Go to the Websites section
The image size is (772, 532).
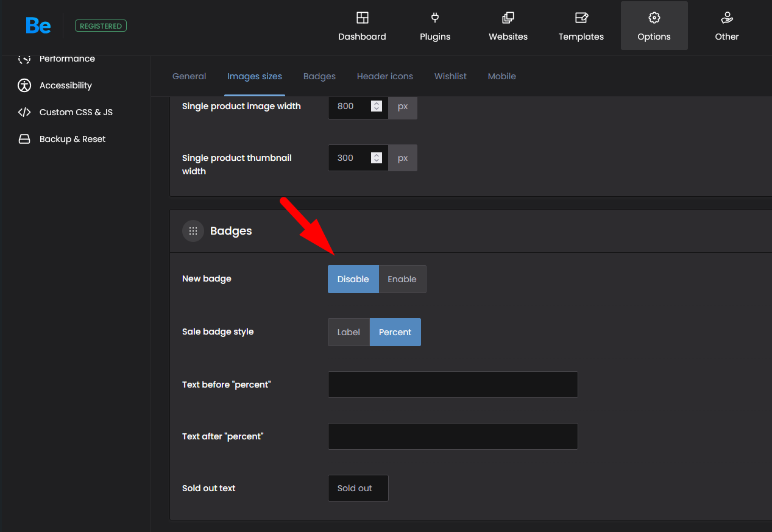pos(508,26)
